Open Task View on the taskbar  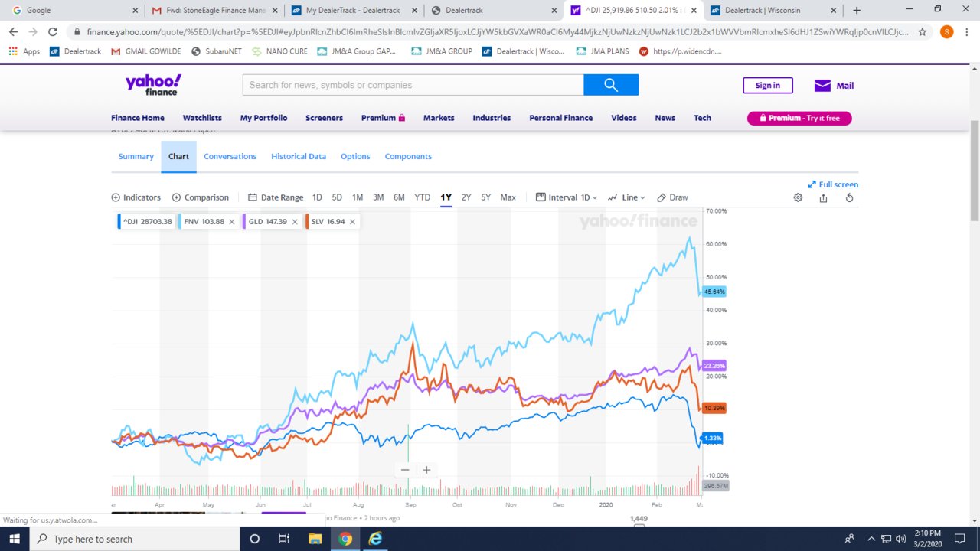tap(284, 539)
